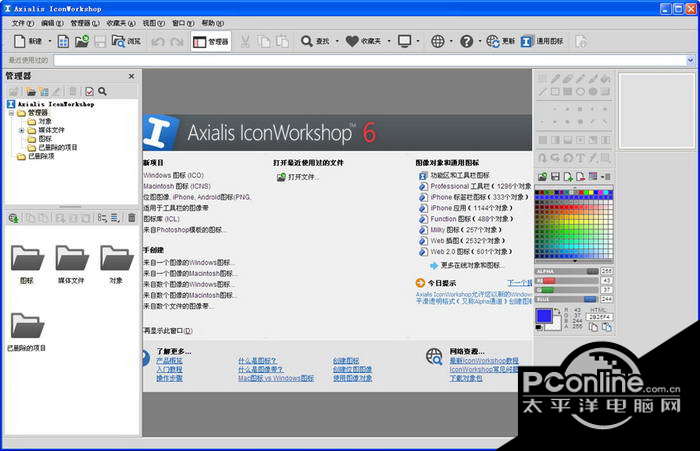Open the 文件 (File) menu

pos(23,23)
